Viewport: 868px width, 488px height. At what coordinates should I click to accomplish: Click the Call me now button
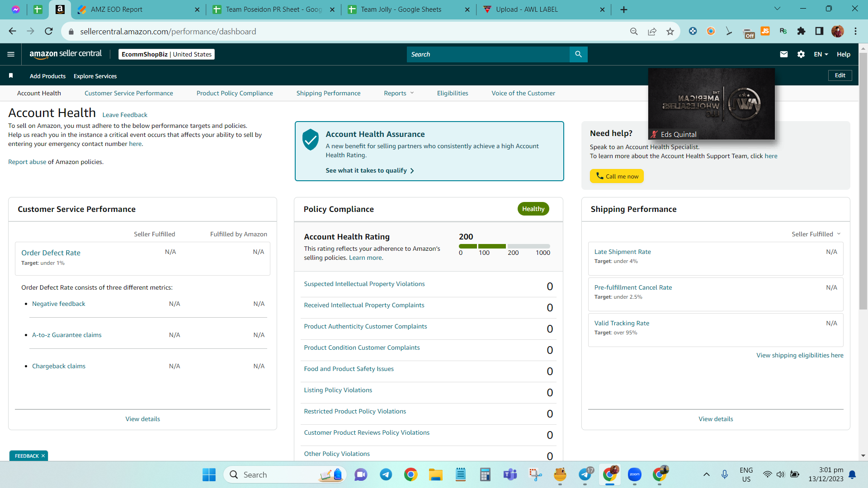(617, 176)
